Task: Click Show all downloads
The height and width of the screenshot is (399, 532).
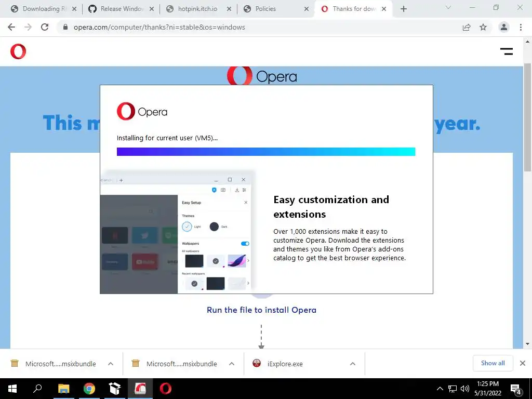Action: 493,363
